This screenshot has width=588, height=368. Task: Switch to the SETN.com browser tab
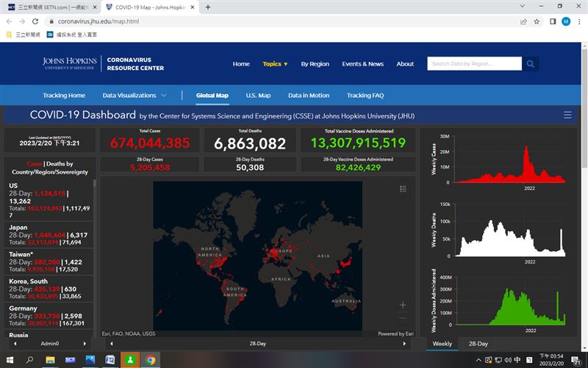click(x=51, y=7)
